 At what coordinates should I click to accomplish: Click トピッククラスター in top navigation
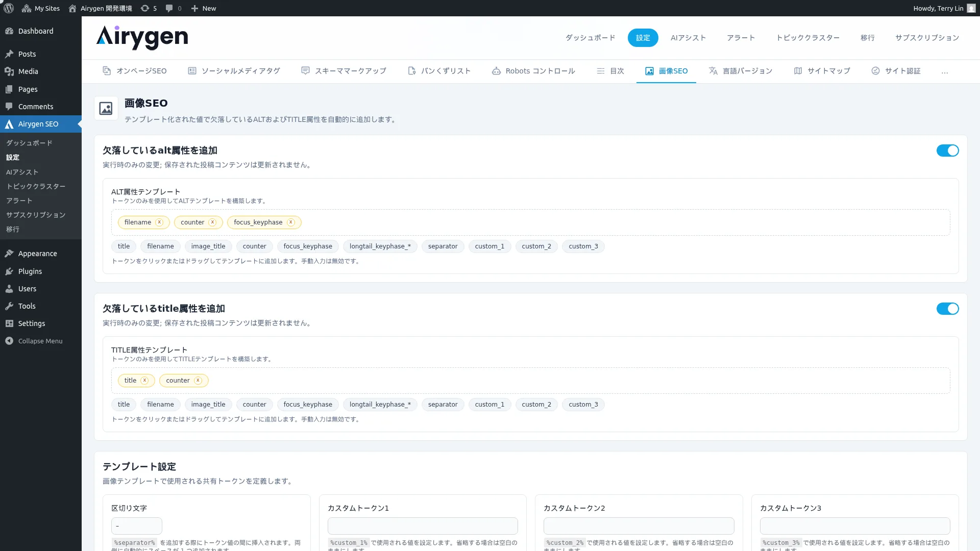point(808,38)
